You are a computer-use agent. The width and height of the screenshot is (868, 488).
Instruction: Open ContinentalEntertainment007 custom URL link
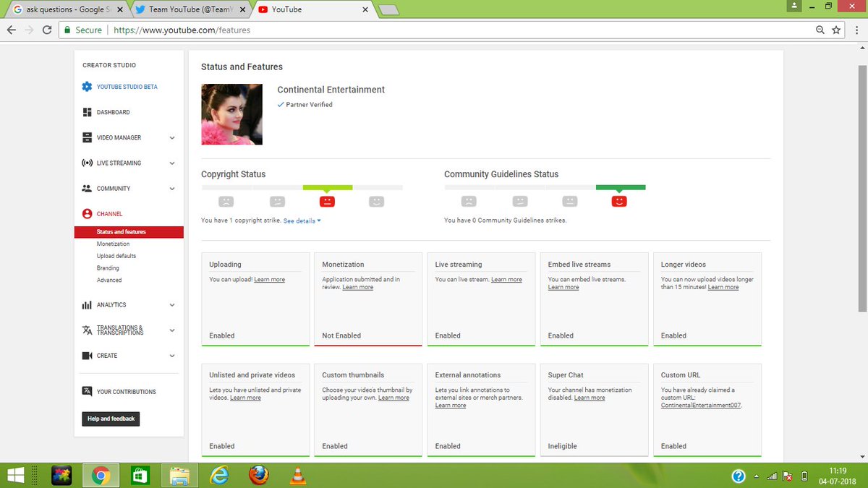(x=702, y=406)
